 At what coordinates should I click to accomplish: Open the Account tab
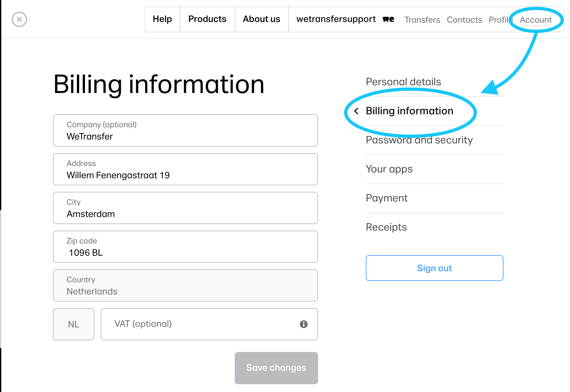(x=535, y=20)
